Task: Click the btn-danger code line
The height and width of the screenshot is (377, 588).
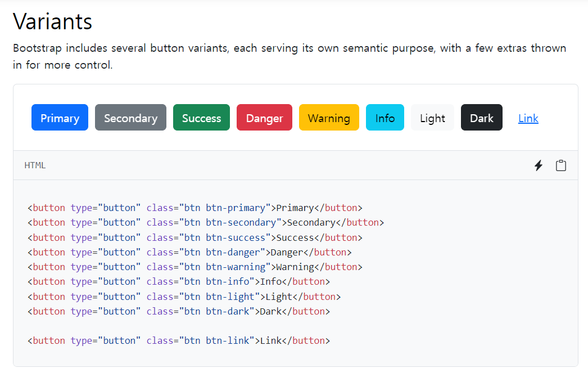Action: (190, 252)
